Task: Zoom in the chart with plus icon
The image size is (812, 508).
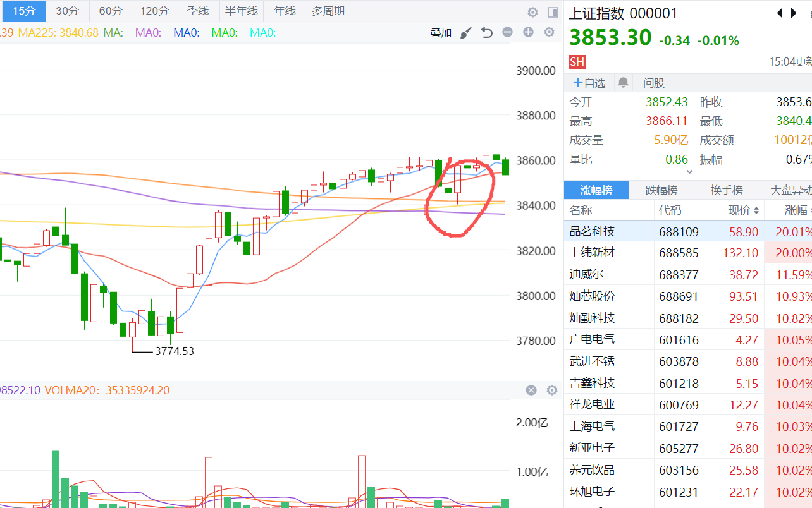Action: (x=528, y=33)
